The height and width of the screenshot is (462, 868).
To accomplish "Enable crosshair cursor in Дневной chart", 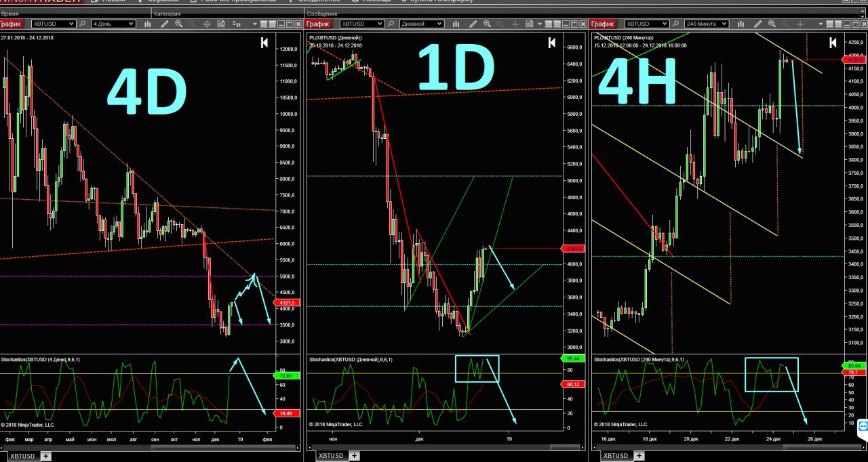I will tap(515, 24).
